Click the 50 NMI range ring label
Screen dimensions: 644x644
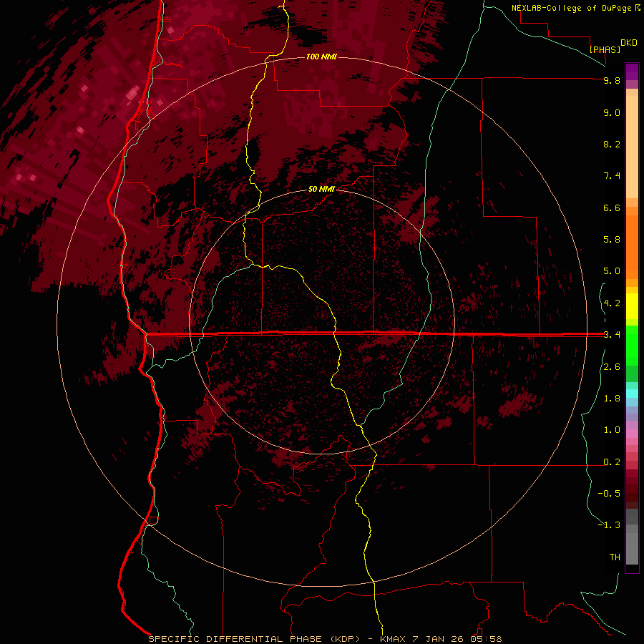tap(321, 189)
